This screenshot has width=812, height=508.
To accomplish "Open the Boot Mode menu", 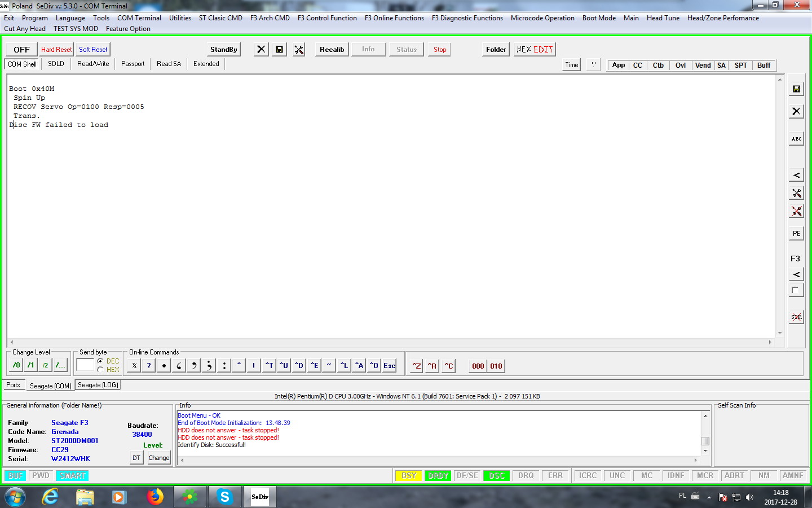I will [599, 18].
